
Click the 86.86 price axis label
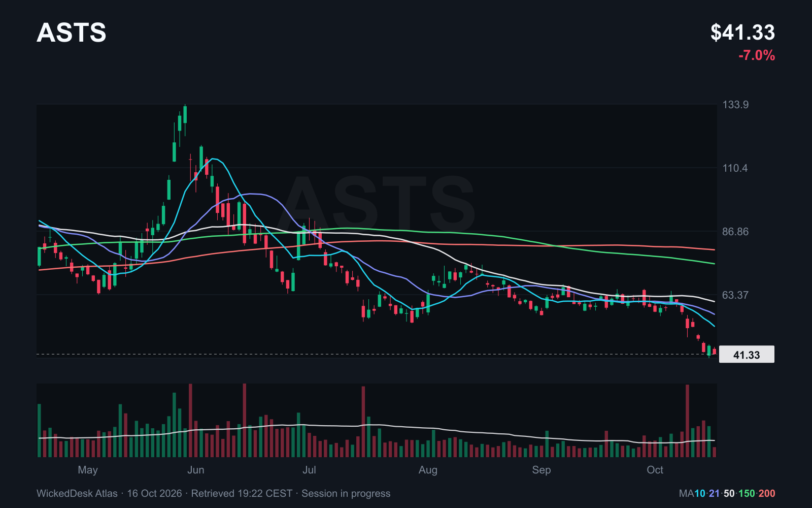[735, 232]
